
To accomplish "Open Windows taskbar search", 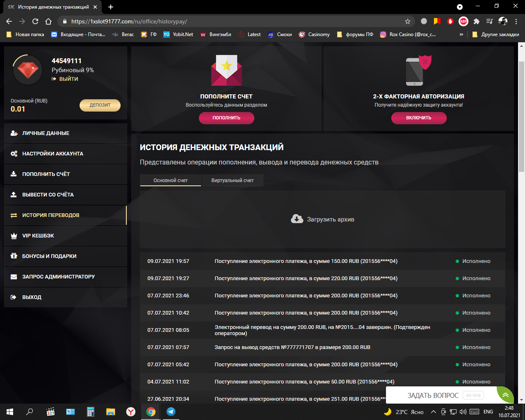I will 30,412.
